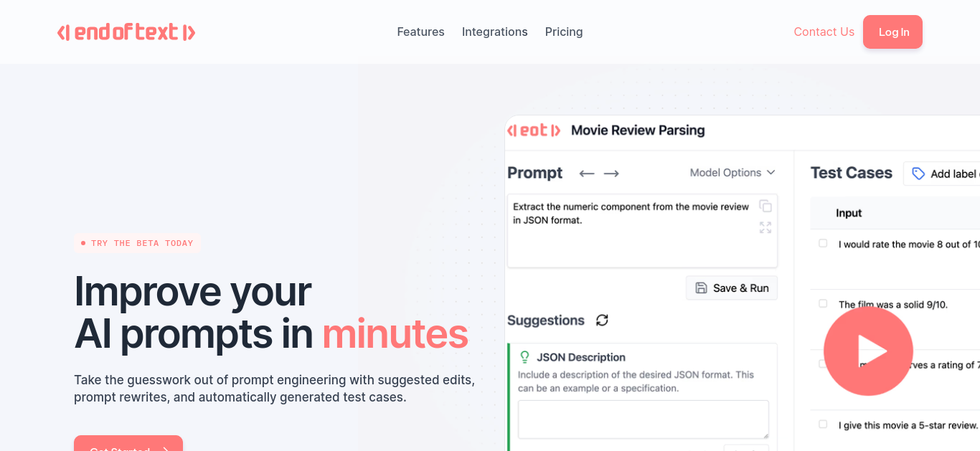Open the Pricing page
Image resolution: width=980 pixels, height=451 pixels.
point(564,32)
